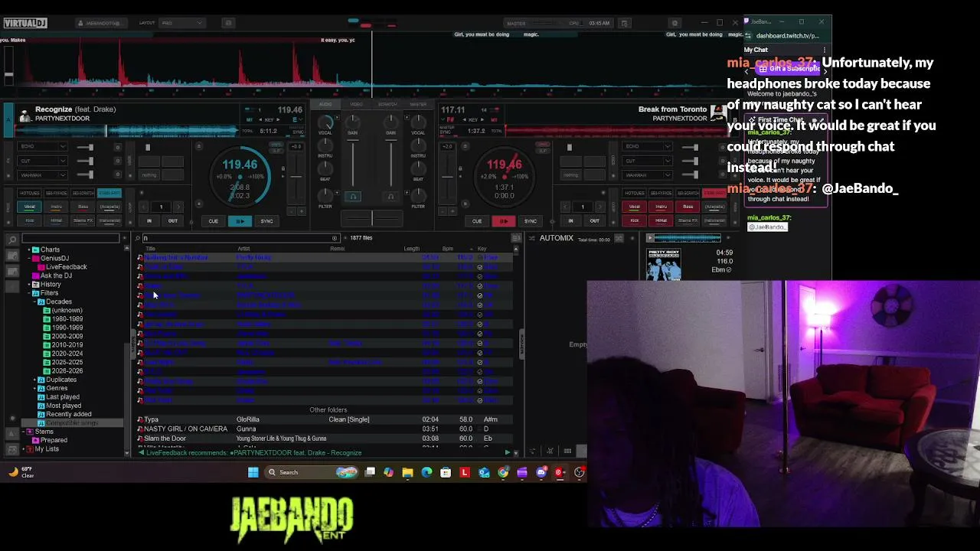Toggle the right deck HiHat stem pad

pos(661,220)
